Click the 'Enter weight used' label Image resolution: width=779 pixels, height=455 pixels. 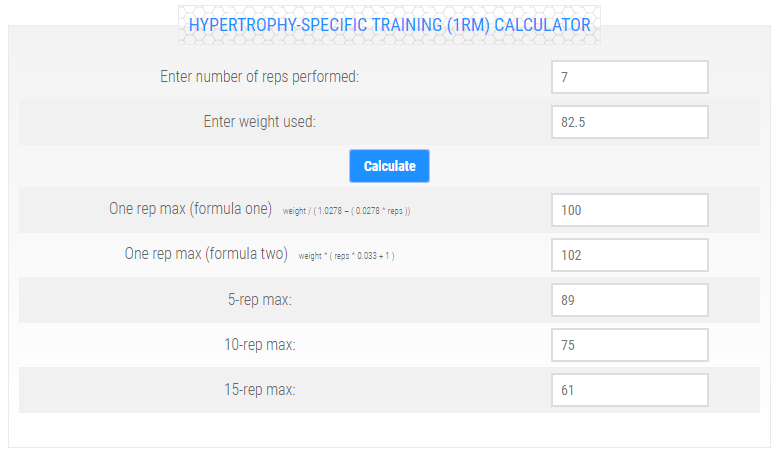[259, 122]
